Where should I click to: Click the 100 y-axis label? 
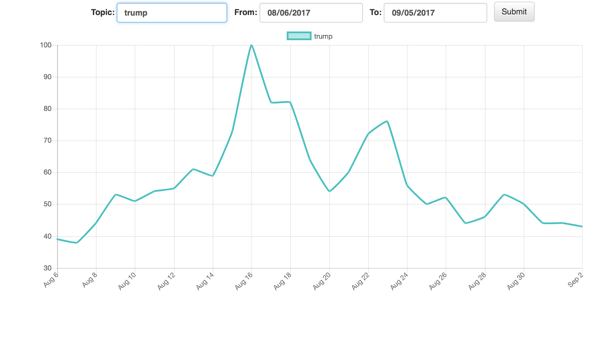46,45
